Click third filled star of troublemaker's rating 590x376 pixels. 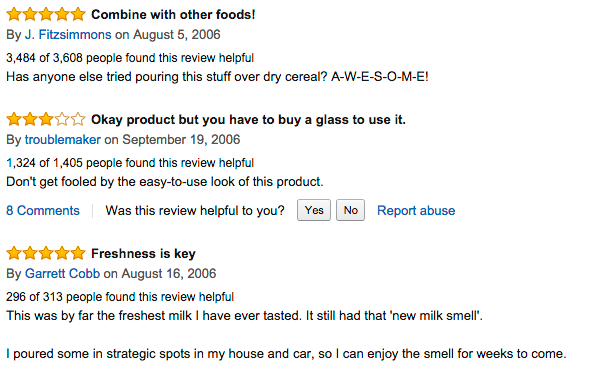click(46, 119)
